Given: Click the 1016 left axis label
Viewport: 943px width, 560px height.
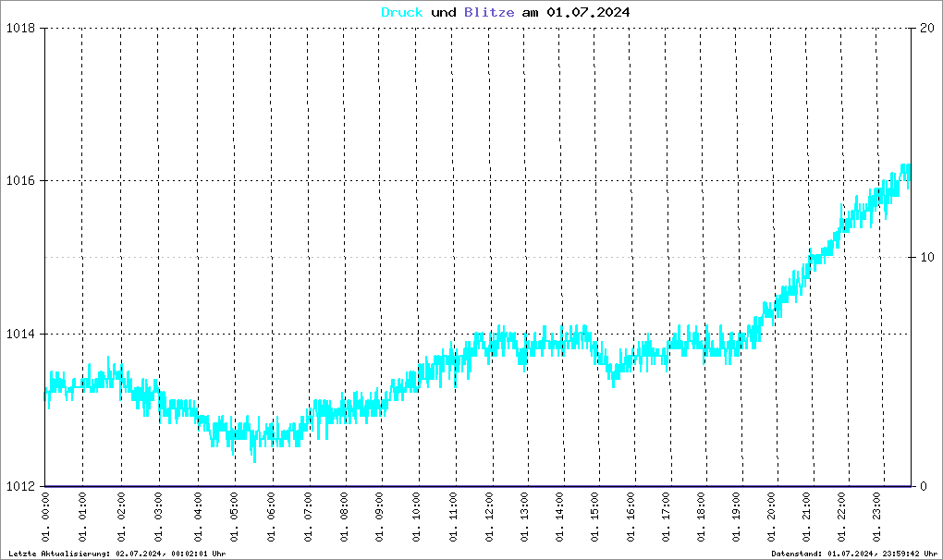Looking at the screenshot, I should pyautogui.click(x=20, y=181).
